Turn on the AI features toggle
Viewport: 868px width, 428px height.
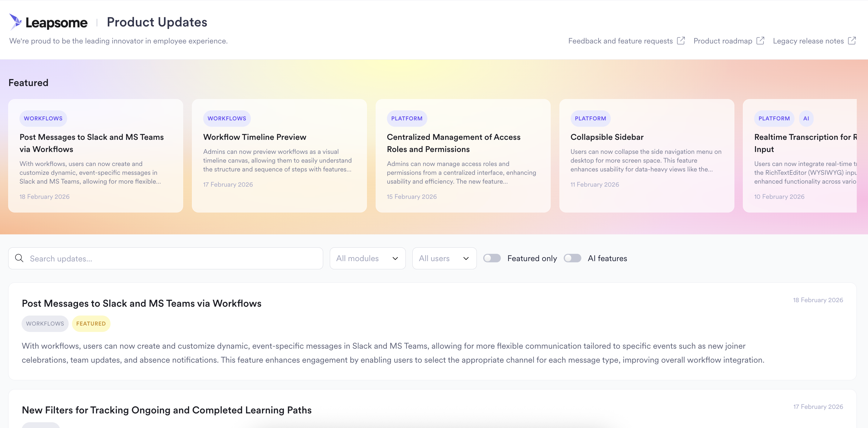(x=572, y=258)
